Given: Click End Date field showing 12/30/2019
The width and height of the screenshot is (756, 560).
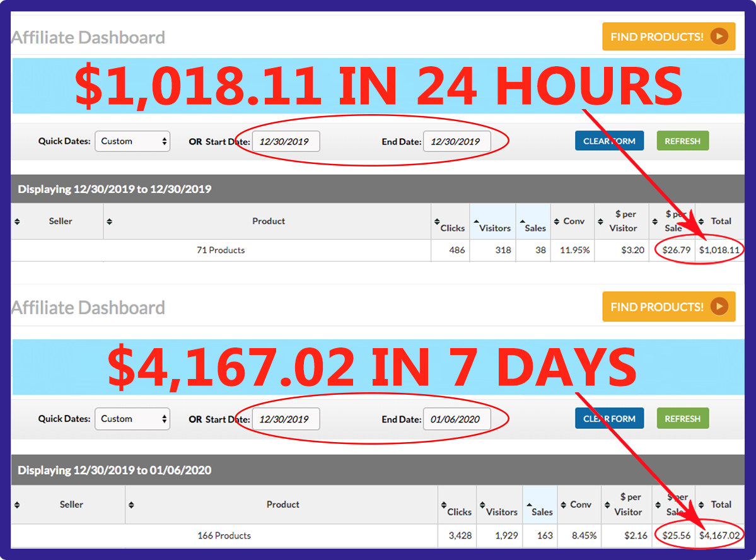Looking at the screenshot, I should click(x=457, y=141).
